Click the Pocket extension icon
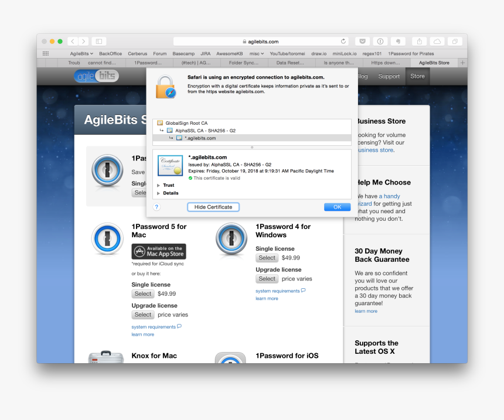Viewport: 504px width, 420px height. [363, 42]
